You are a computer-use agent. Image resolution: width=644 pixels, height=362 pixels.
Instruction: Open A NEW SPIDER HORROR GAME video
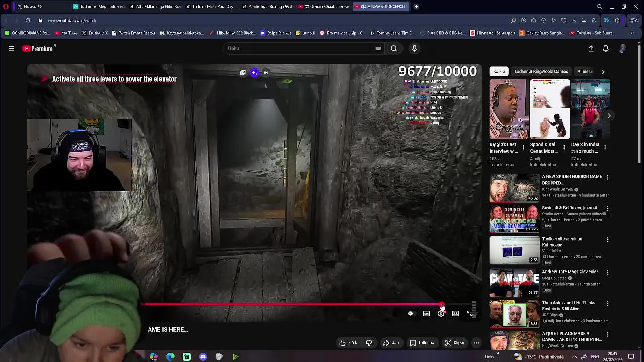pyautogui.click(x=514, y=188)
